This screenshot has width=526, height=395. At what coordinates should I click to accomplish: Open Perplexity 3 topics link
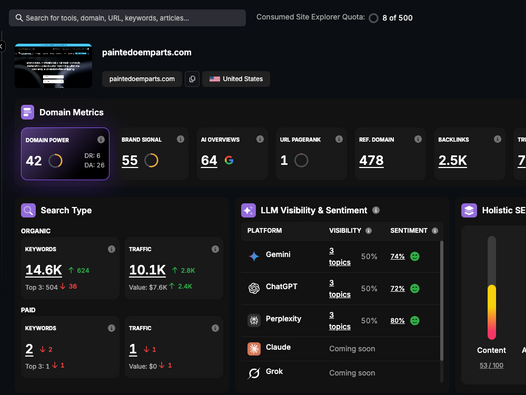(x=339, y=321)
